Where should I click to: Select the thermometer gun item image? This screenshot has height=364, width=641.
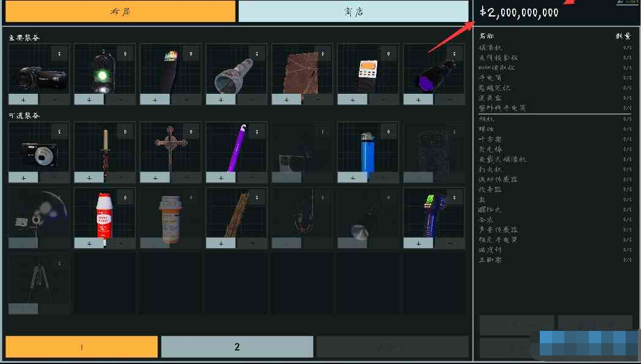(432, 214)
